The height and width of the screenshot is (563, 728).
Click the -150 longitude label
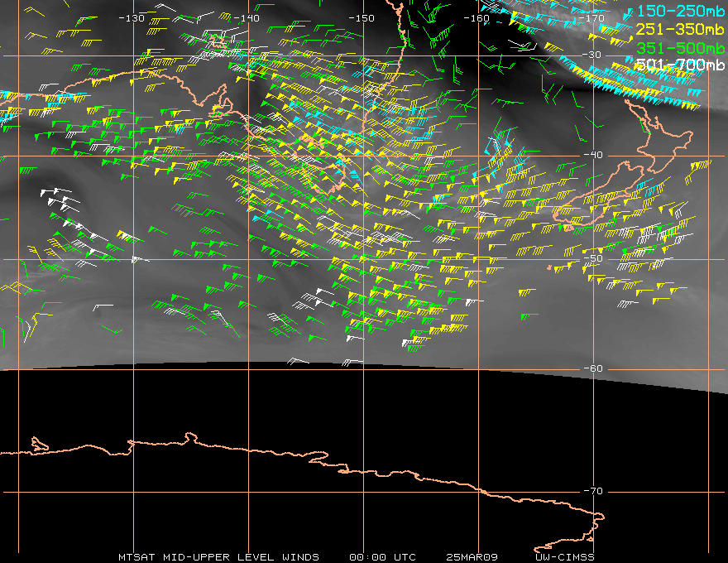(x=362, y=18)
